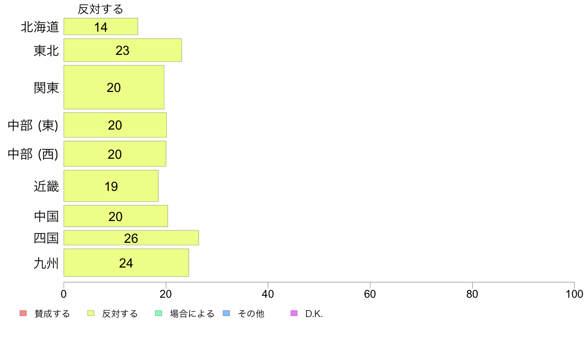The width and height of the screenshot is (588, 364).
Task: Select the 四国 bar showing 26
Action: pos(131,238)
